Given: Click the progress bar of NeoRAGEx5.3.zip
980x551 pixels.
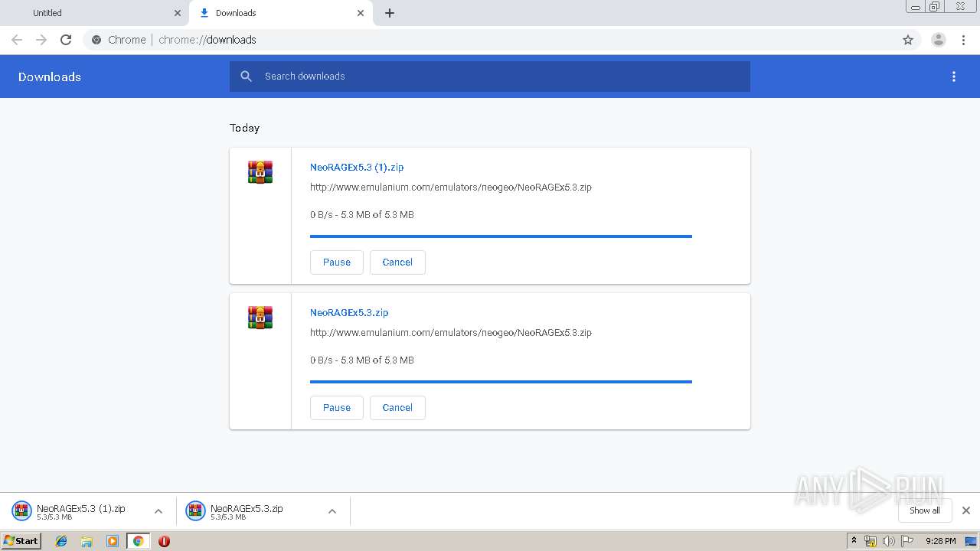Looking at the screenshot, I should 501,382.
